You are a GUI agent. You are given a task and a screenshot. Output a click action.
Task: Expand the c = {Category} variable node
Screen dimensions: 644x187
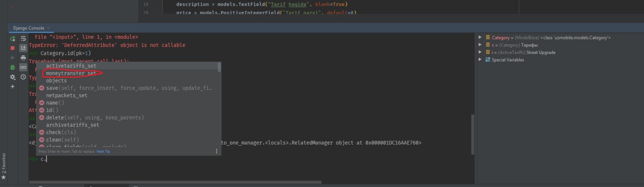coord(480,45)
